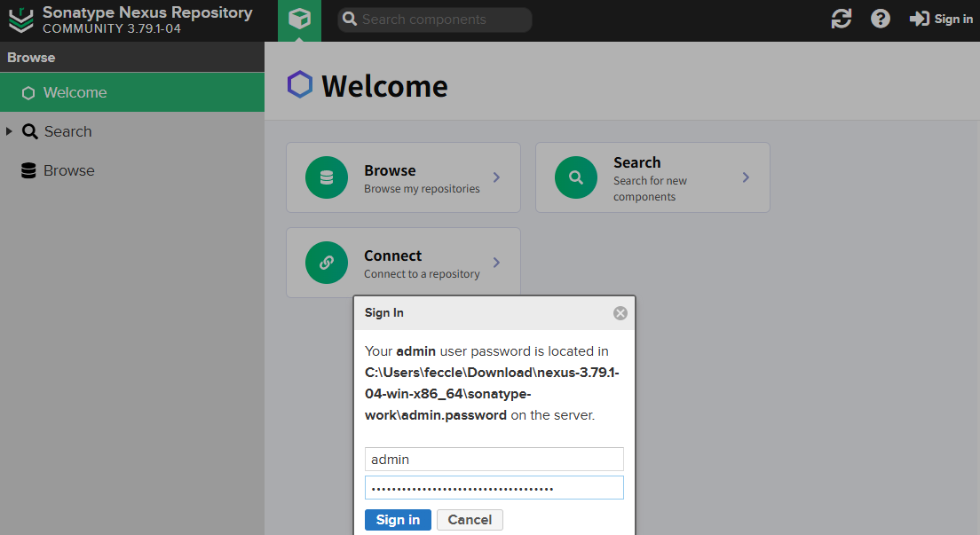The height and width of the screenshot is (535, 980).
Task: Click the password field in dialog
Action: [x=494, y=487]
